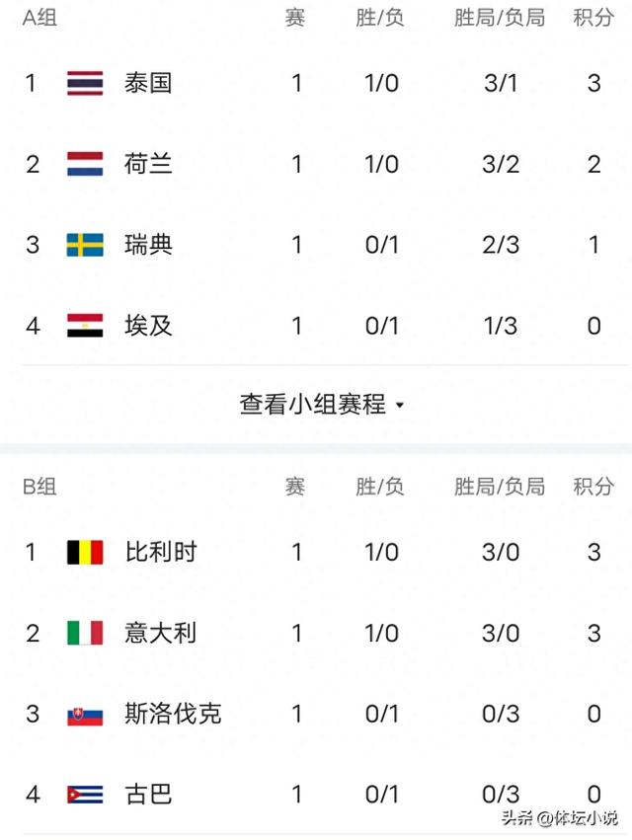This screenshot has height=840, width=632.
Task: Select the 比利时 team name
Action: pyautogui.click(x=161, y=553)
